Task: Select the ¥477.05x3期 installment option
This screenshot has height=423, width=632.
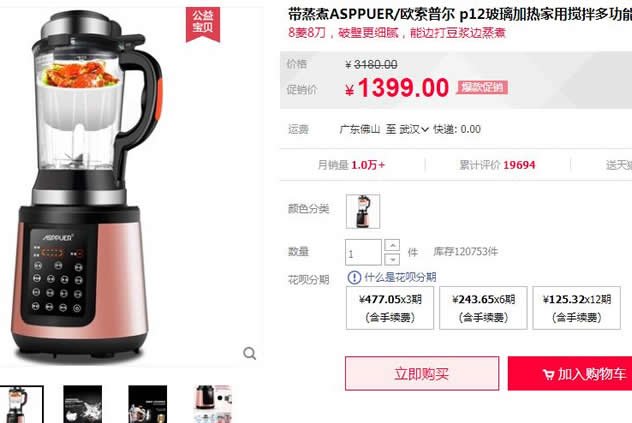Action: pyautogui.click(x=390, y=308)
